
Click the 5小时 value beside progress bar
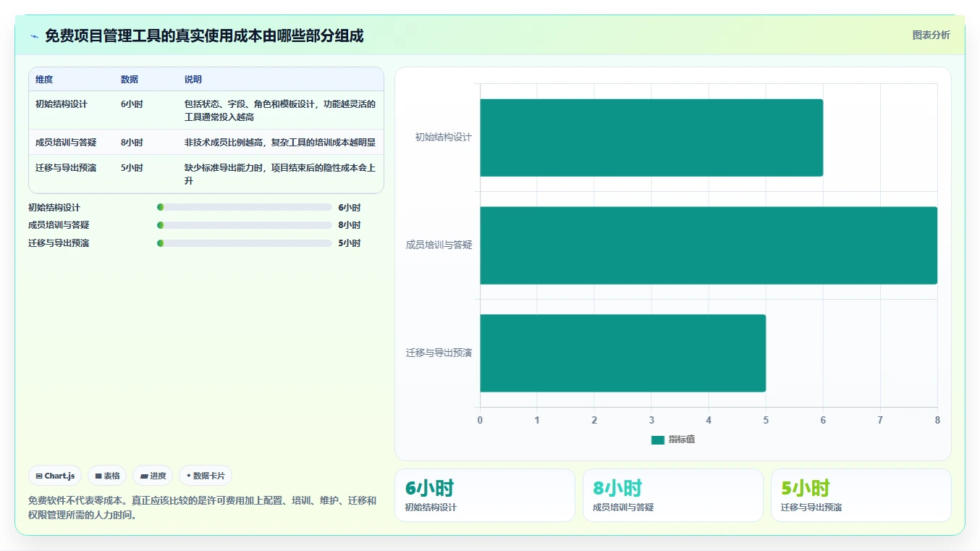[x=350, y=243]
